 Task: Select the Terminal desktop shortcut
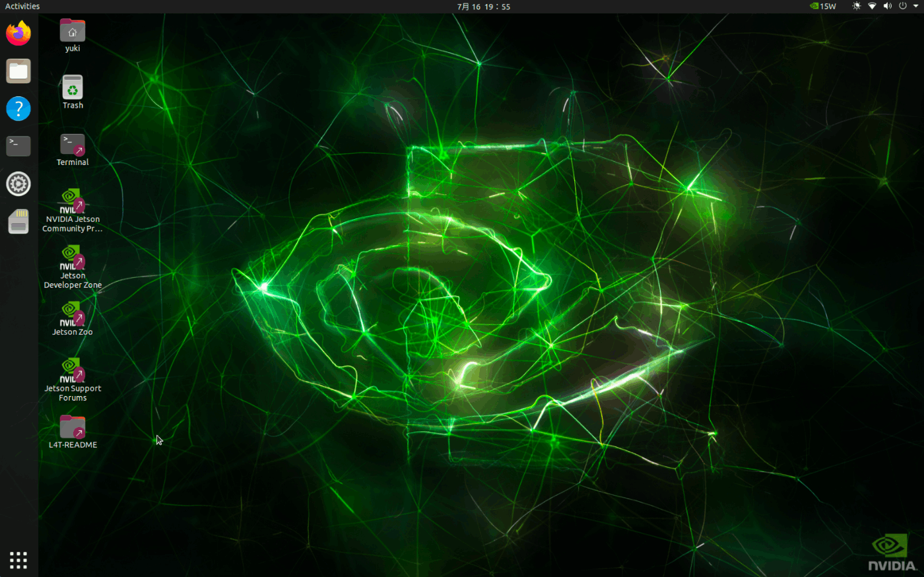click(x=73, y=150)
